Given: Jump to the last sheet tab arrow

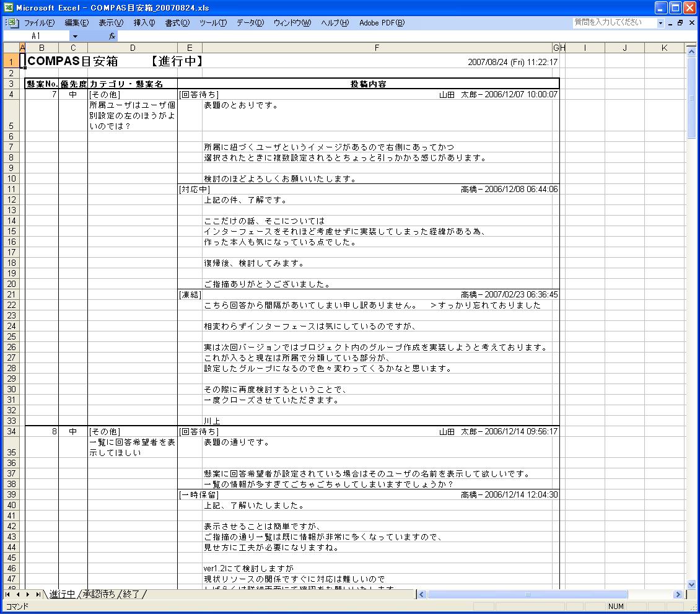Looking at the screenshot, I should click(x=38, y=595).
